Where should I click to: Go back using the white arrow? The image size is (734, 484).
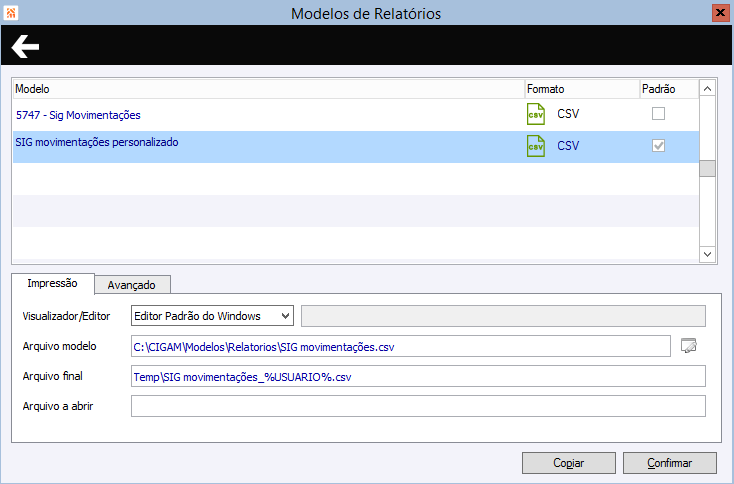[25, 46]
